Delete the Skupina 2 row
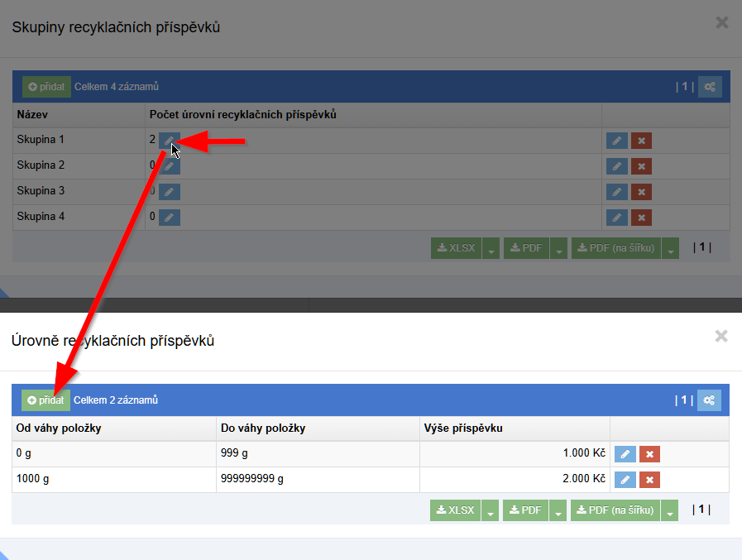The height and width of the screenshot is (560, 742). pyautogui.click(x=641, y=166)
